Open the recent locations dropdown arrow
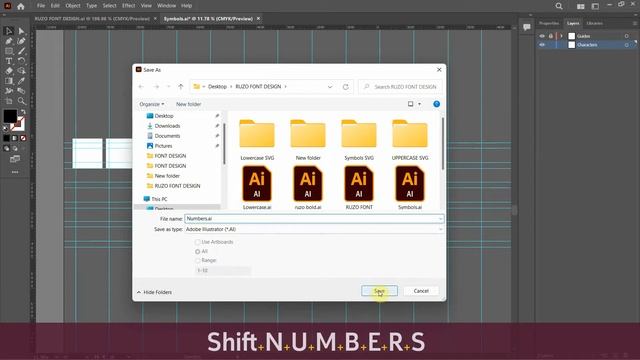Image resolution: width=640 pixels, height=360 pixels. [168, 87]
